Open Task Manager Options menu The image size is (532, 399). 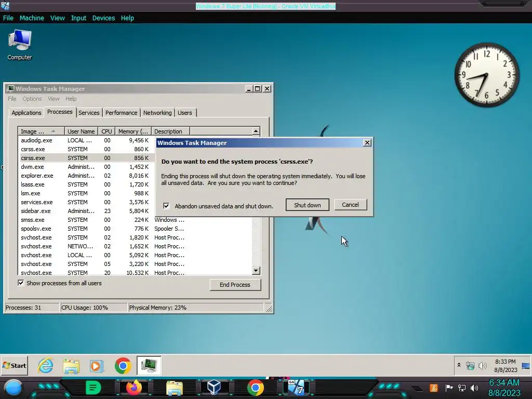32,99
